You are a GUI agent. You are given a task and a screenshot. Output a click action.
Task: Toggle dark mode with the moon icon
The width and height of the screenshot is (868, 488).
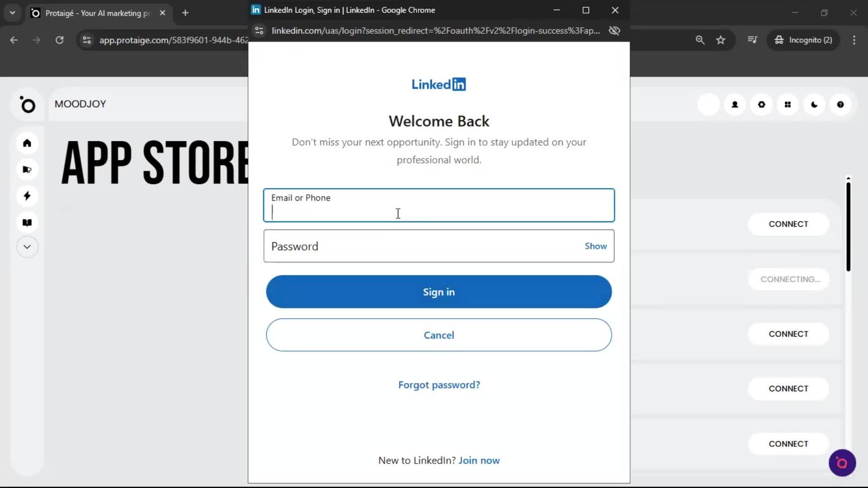[814, 104]
